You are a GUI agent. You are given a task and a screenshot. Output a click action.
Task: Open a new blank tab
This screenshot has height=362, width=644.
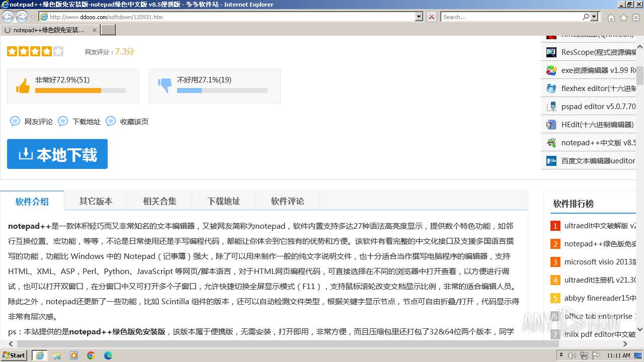(108, 30)
